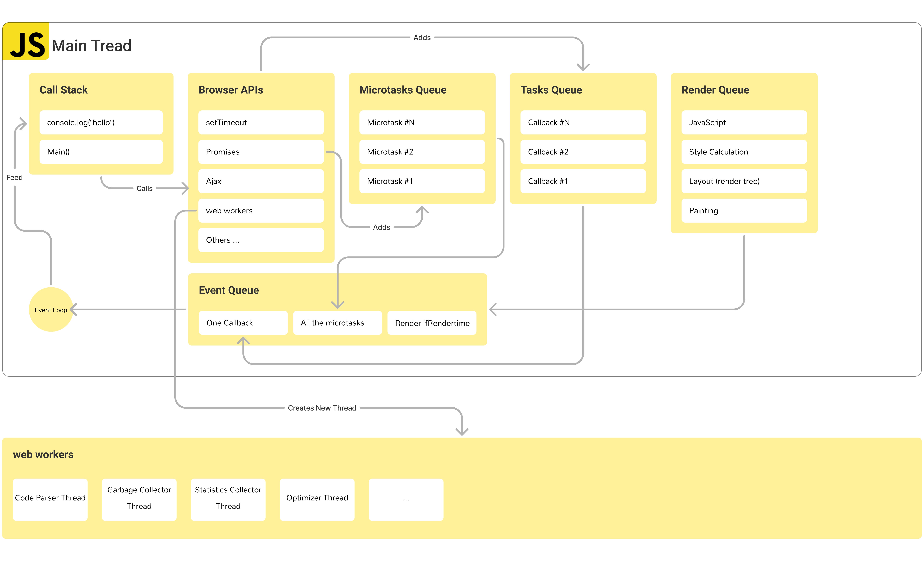Select One Callback in Event Queue

click(243, 323)
